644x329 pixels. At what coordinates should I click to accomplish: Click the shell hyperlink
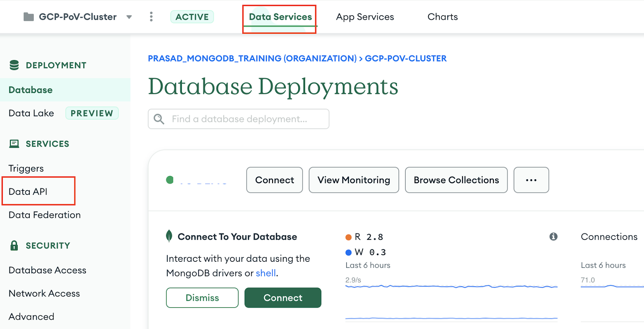(x=266, y=273)
